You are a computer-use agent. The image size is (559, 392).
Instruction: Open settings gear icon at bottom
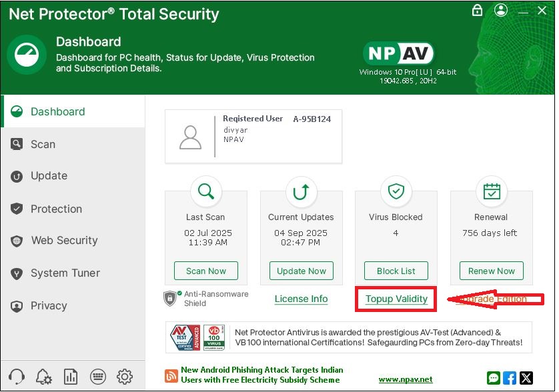tap(124, 377)
